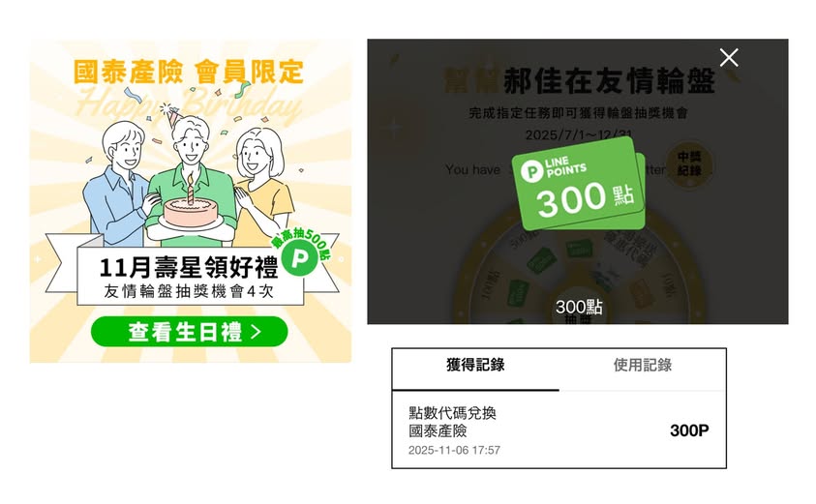Viewport: 816px width, 504px height.
Task: Click the 最高抽500點 green curved label
Action: [x=302, y=242]
